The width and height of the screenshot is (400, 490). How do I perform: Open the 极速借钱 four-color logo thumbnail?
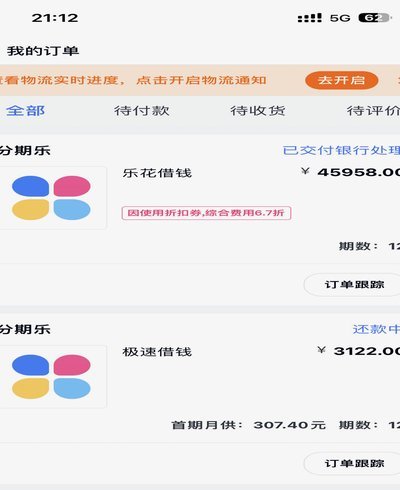pos(51,377)
